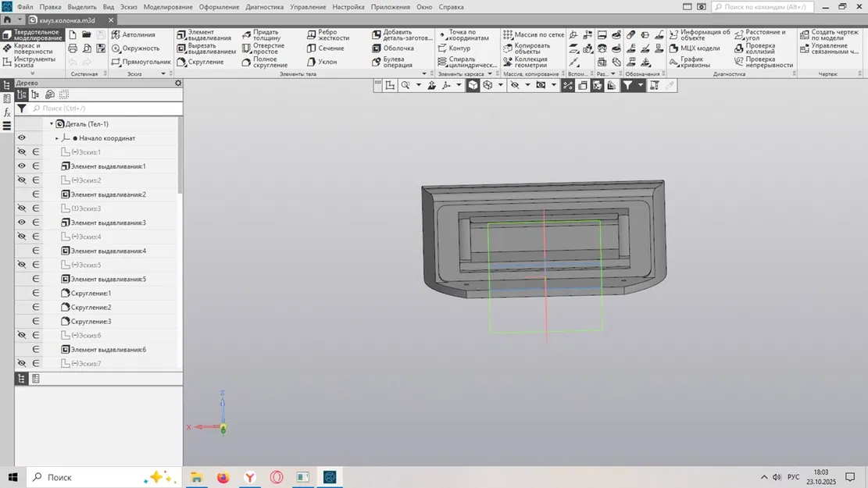This screenshot has height=488, width=868.
Task: Run Проверка коллизий check
Action: pos(755,48)
